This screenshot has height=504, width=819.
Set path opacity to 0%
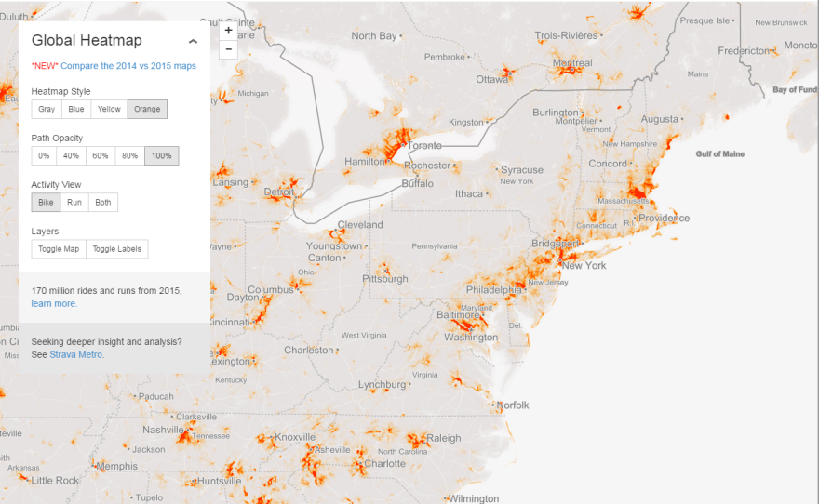pos(43,155)
